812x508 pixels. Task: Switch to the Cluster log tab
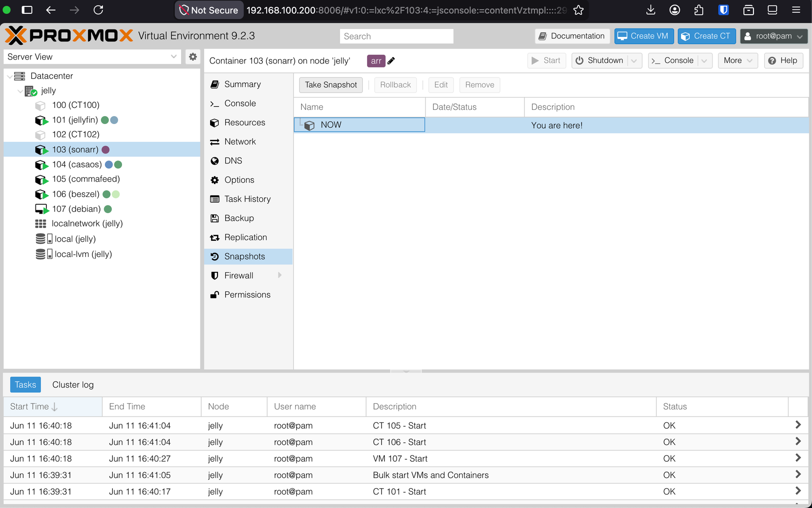[x=73, y=385]
